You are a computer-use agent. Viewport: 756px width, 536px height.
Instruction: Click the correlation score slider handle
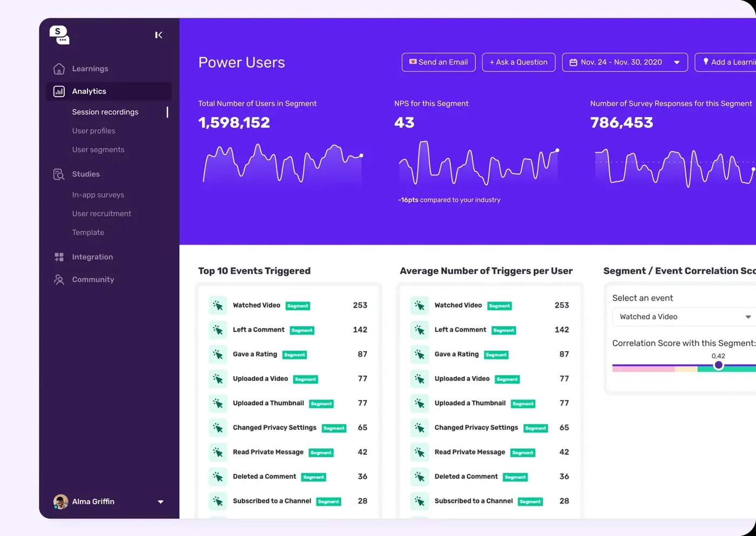[x=718, y=365]
